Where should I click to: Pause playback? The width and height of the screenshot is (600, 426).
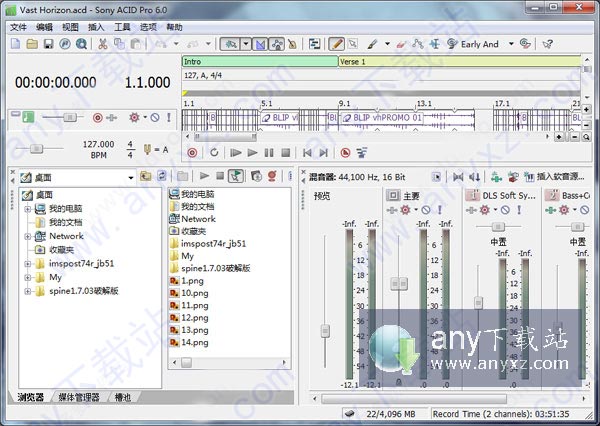click(x=269, y=153)
